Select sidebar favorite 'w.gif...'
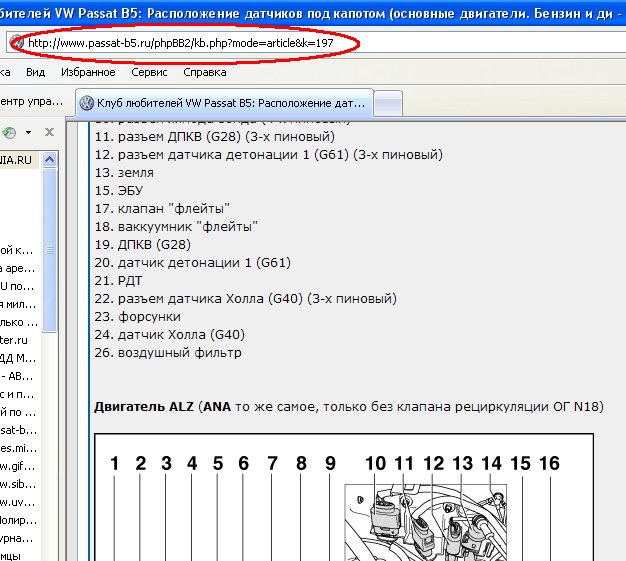626x561 pixels. coord(18,466)
